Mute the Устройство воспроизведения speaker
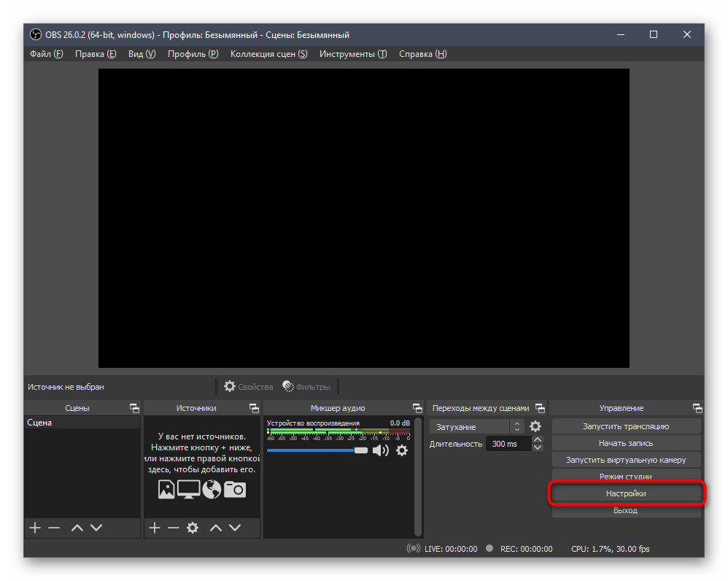728x581 pixels. tap(381, 450)
